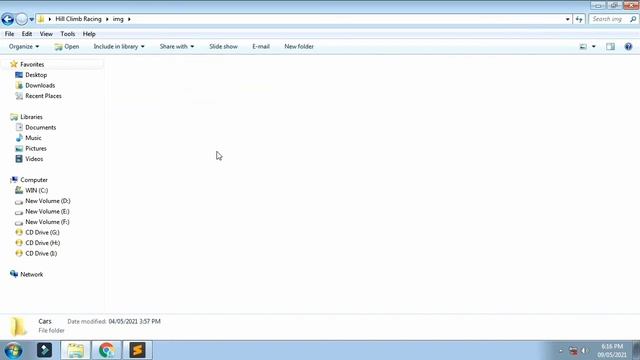This screenshot has width=640, height=360.
Task: Open CD Drive (H:)
Action: pyautogui.click(x=42, y=243)
